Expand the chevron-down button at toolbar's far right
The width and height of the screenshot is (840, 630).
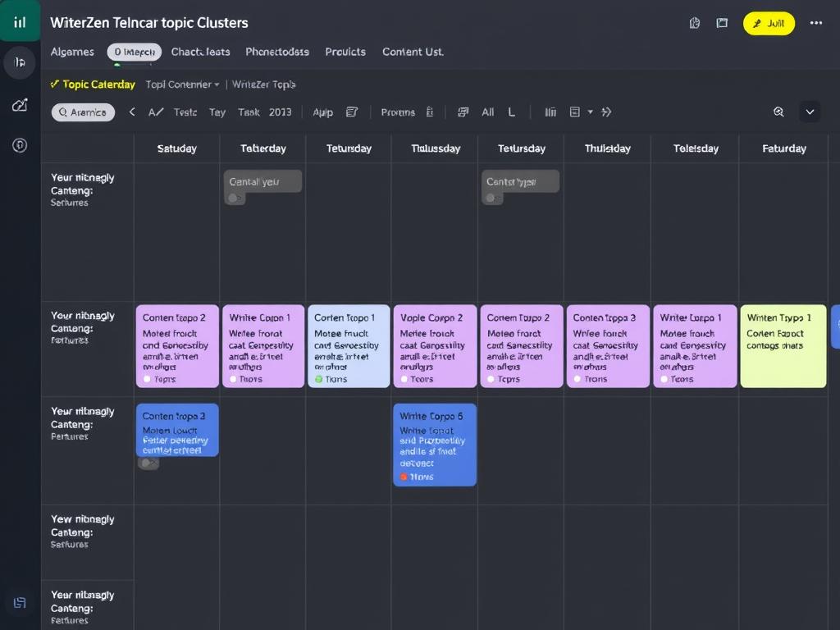click(810, 112)
